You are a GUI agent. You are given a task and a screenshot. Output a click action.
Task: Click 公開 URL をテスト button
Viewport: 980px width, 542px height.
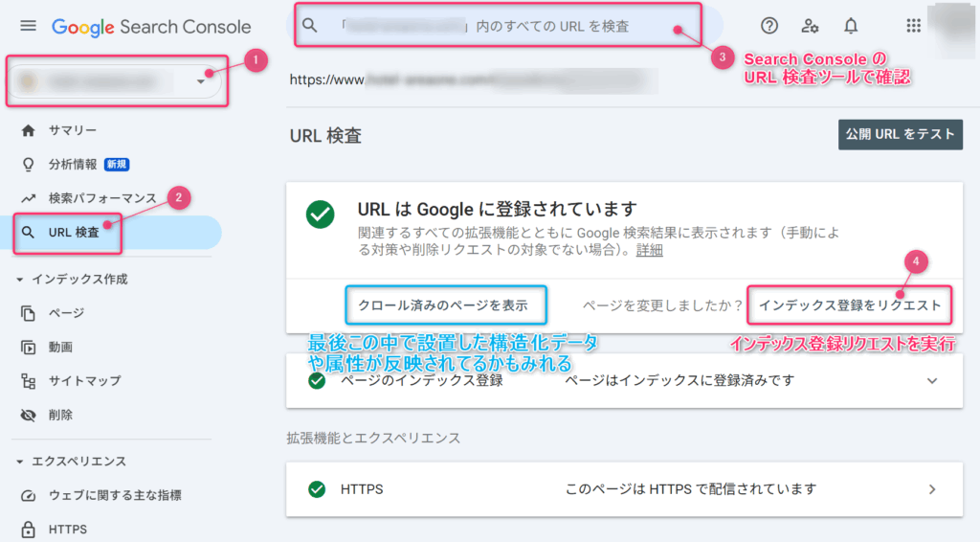(x=900, y=134)
